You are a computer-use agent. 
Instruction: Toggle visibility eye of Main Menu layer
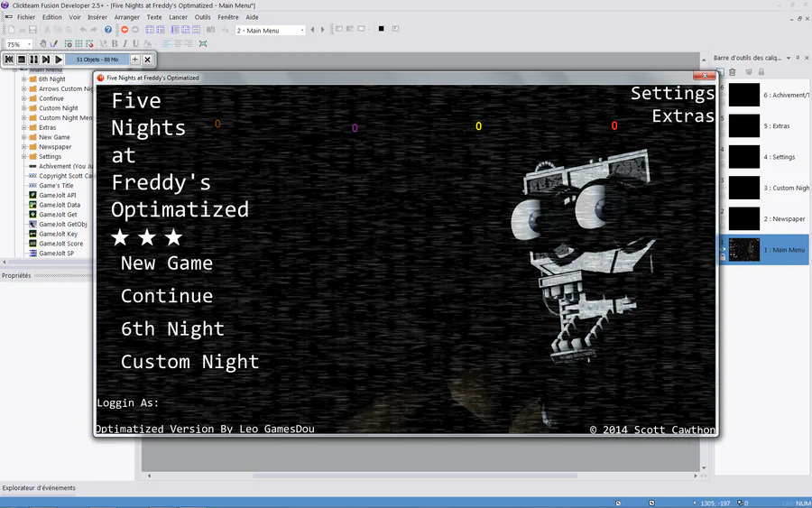coord(723,250)
